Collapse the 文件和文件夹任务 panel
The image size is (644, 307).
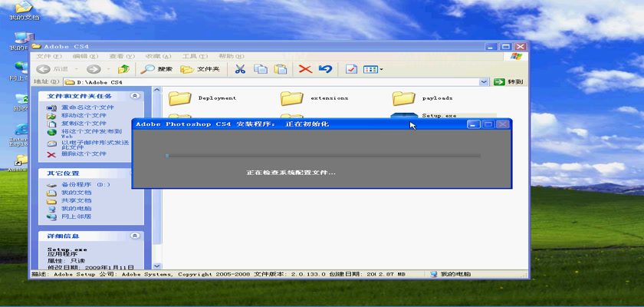[x=134, y=96]
